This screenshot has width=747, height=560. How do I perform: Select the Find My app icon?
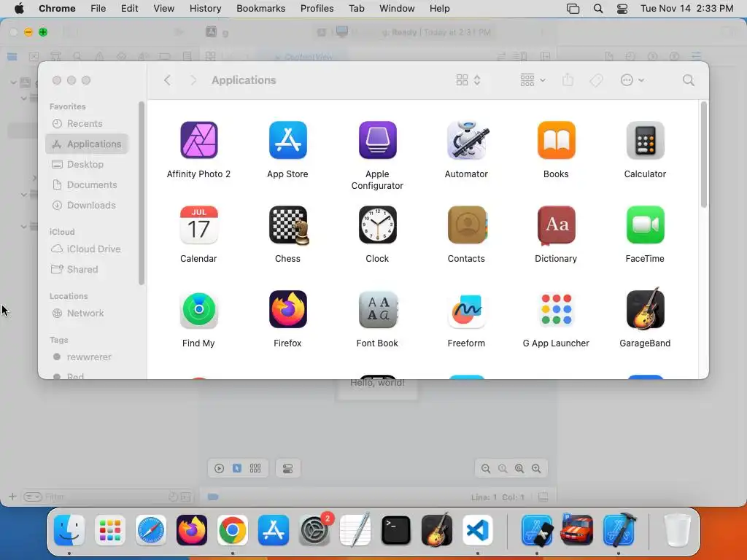pyautogui.click(x=198, y=309)
